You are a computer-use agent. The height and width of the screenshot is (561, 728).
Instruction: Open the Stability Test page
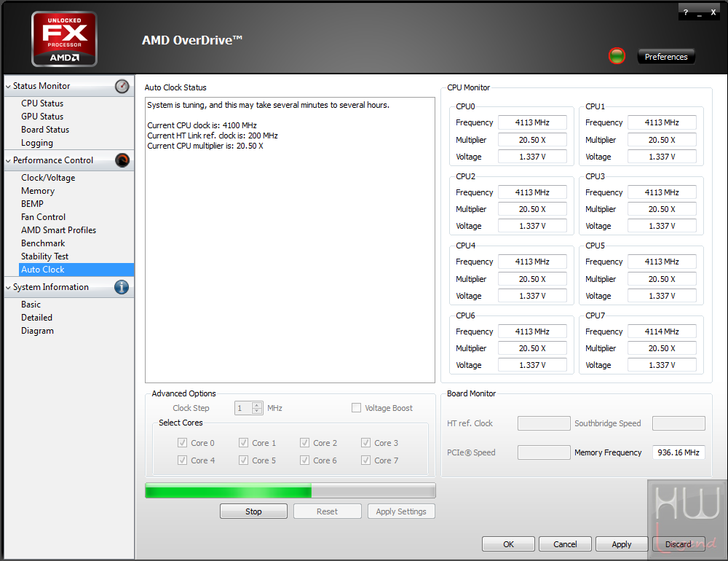pos(44,256)
